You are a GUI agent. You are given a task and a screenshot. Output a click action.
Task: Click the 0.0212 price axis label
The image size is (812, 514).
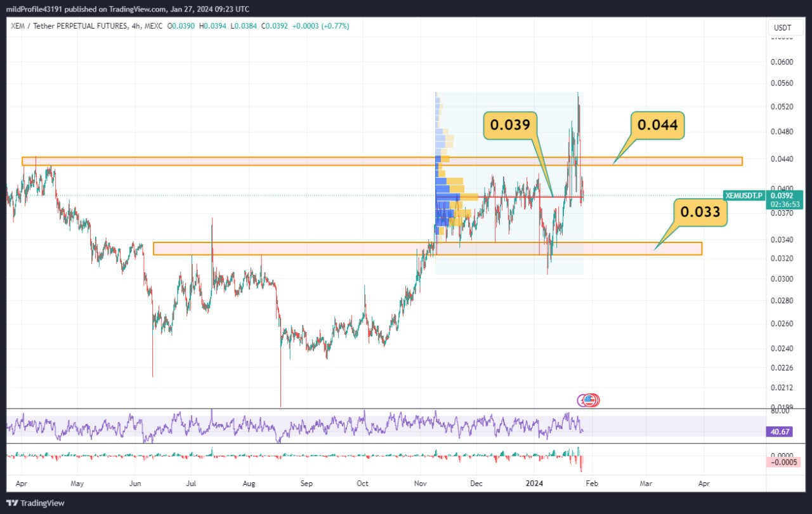pyautogui.click(x=782, y=388)
